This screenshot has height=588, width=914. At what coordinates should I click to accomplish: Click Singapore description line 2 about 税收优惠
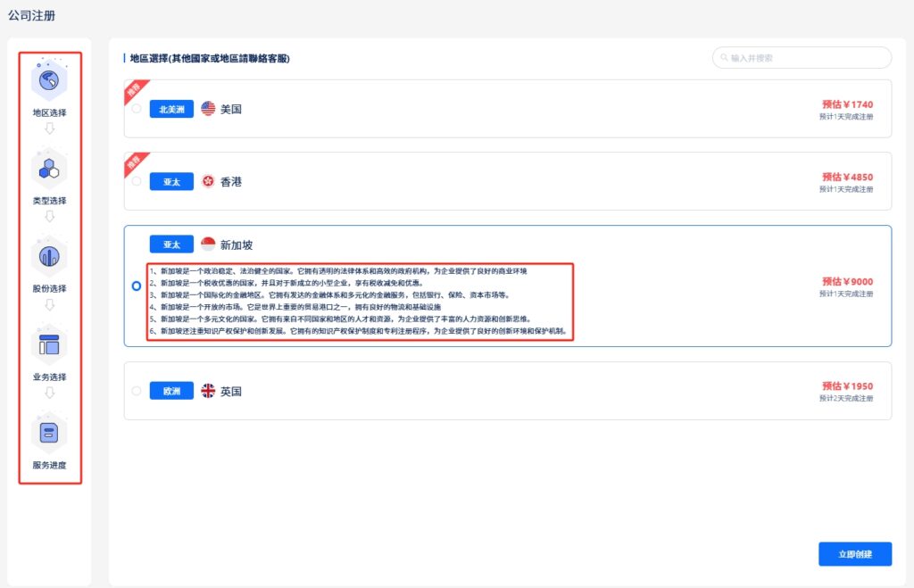287,283
